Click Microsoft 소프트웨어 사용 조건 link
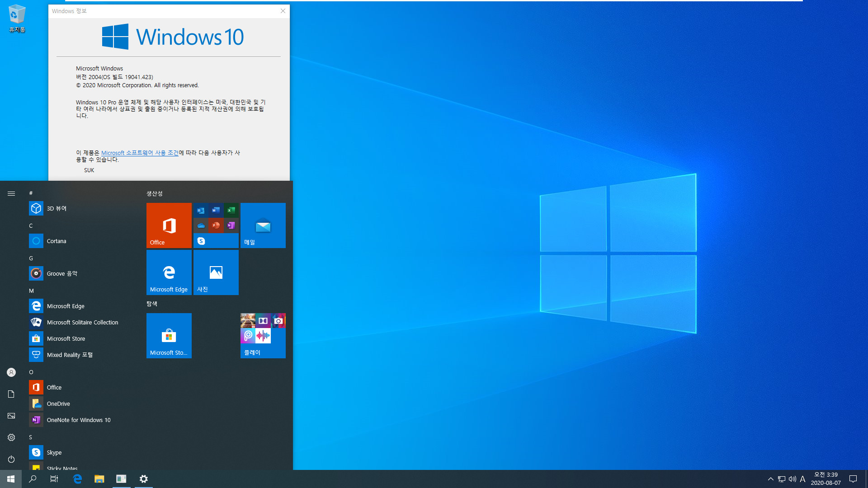Viewport: 868px width, 488px height. tap(140, 153)
